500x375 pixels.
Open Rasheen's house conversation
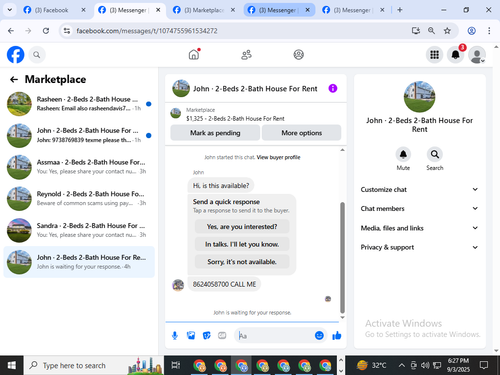point(79,104)
